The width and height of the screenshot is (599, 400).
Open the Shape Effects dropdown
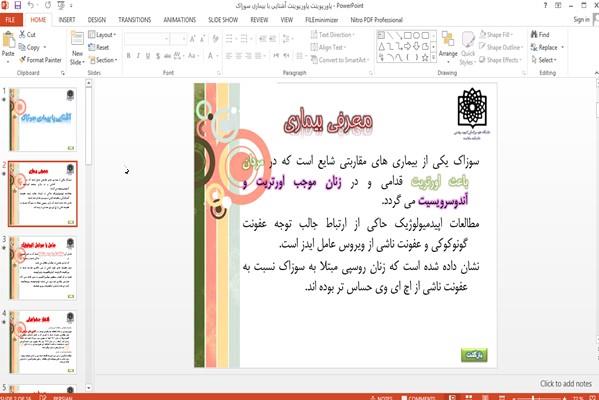(x=500, y=60)
